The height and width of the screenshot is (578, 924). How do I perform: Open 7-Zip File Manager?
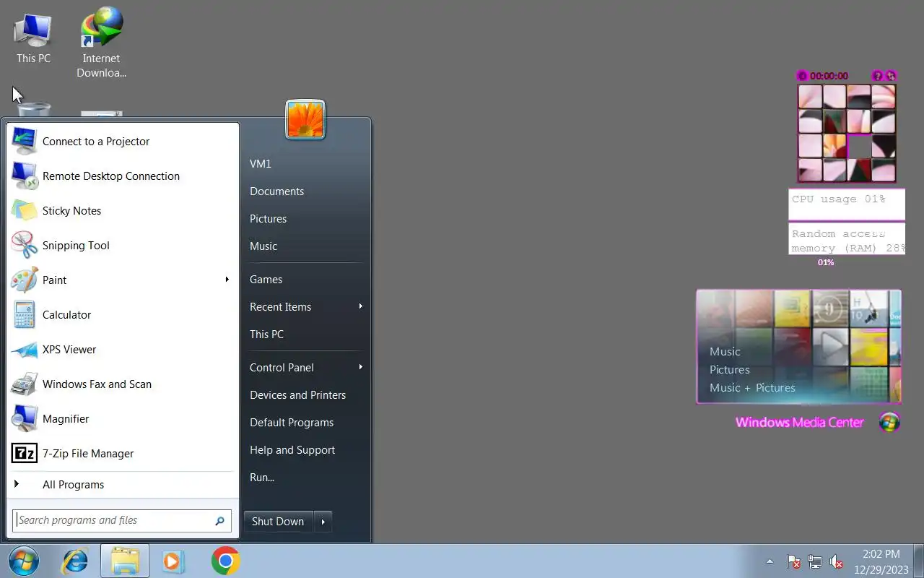(x=123, y=454)
